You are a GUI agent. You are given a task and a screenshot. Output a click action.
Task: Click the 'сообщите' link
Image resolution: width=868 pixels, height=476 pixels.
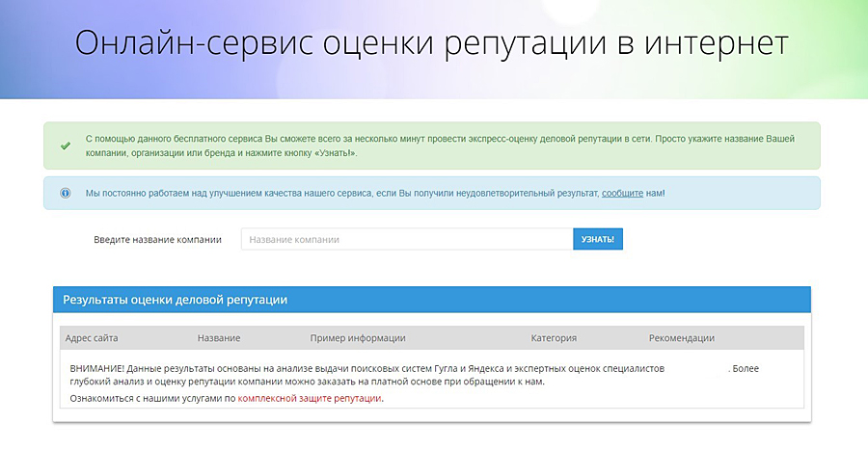click(622, 193)
